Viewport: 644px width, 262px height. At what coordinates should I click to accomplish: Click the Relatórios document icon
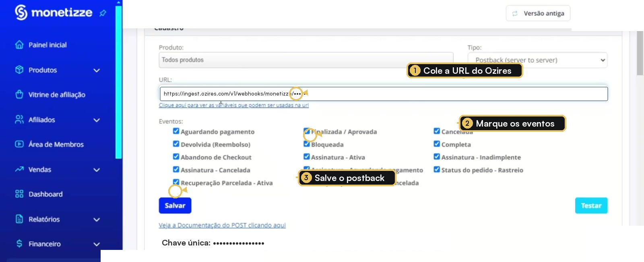tap(19, 219)
